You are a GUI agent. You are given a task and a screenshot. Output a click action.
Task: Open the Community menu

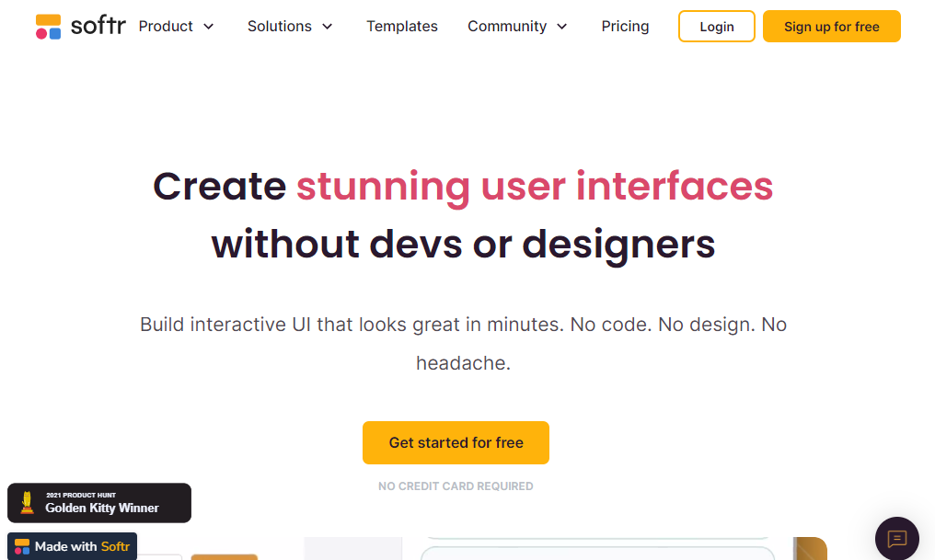click(x=506, y=27)
